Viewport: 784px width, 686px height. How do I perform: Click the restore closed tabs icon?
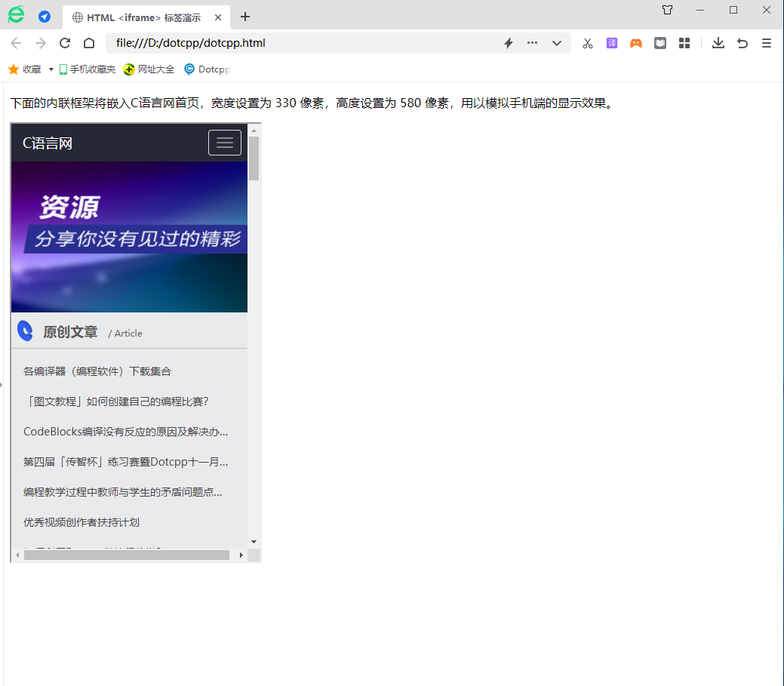pyautogui.click(x=742, y=43)
